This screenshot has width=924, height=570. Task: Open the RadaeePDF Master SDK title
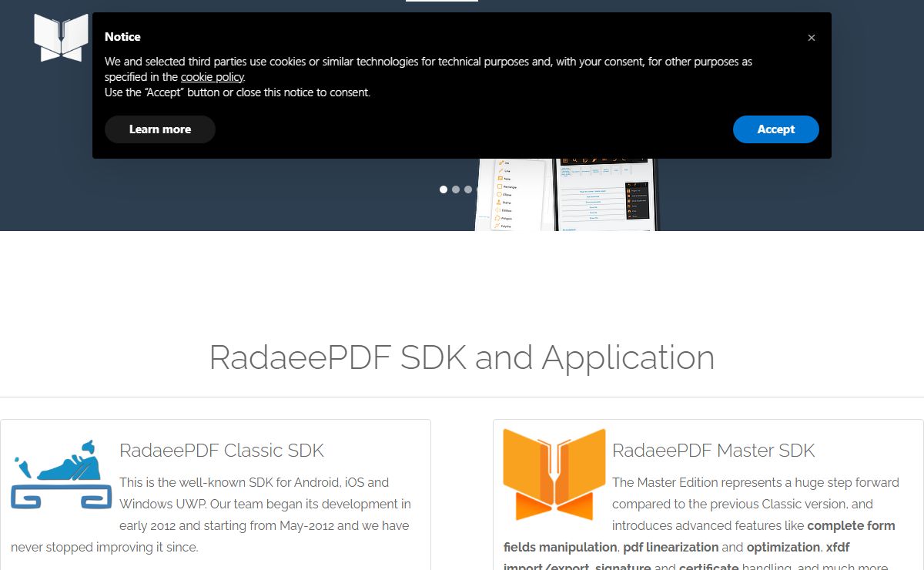714,451
